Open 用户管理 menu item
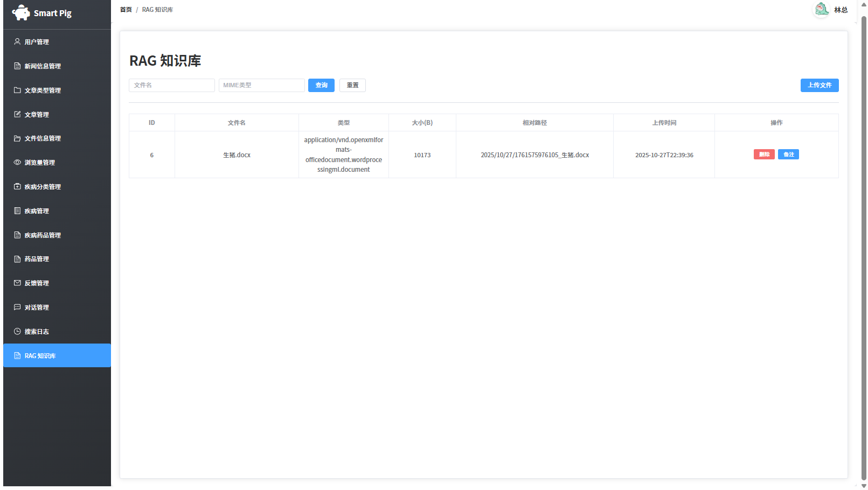The width and height of the screenshot is (868, 490). pos(57,42)
